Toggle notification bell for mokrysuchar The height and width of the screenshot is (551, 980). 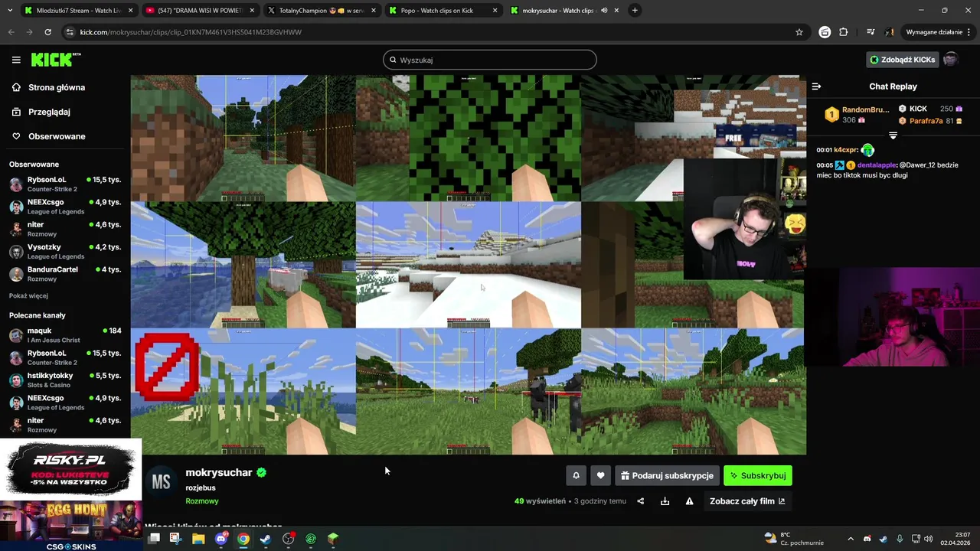pos(577,476)
